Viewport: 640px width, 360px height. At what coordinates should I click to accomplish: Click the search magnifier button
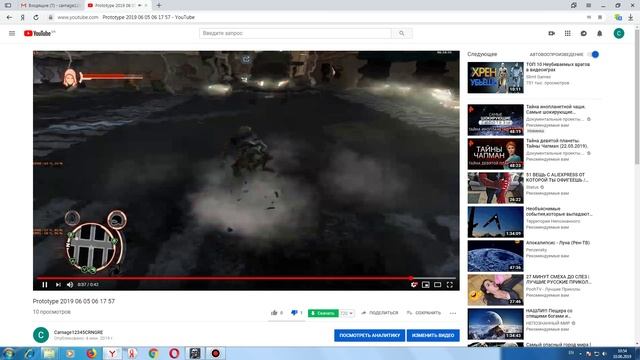click(x=402, y=33)
